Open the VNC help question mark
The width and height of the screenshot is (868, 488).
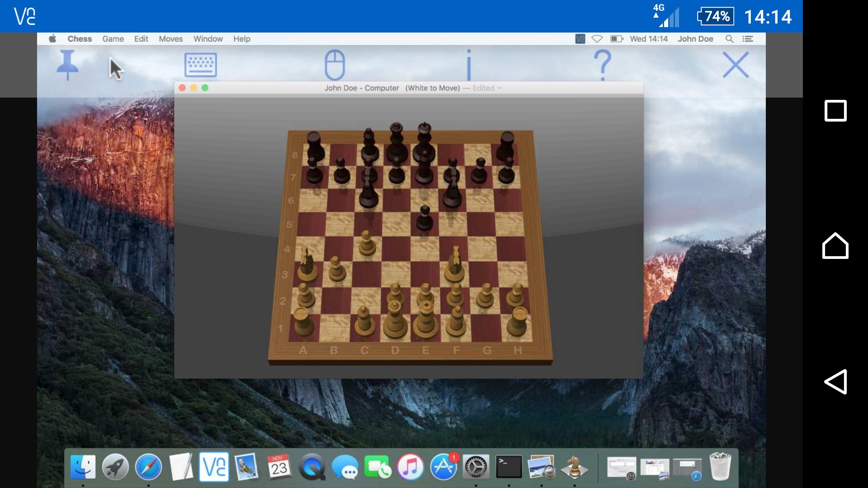[x=602, y=65]
